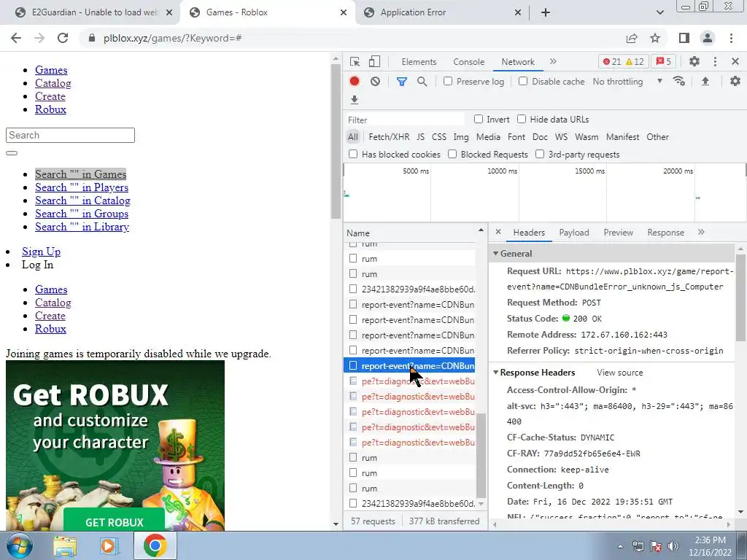Toggle Chrome side panel
747x560 pixels.
coord(684,38)
